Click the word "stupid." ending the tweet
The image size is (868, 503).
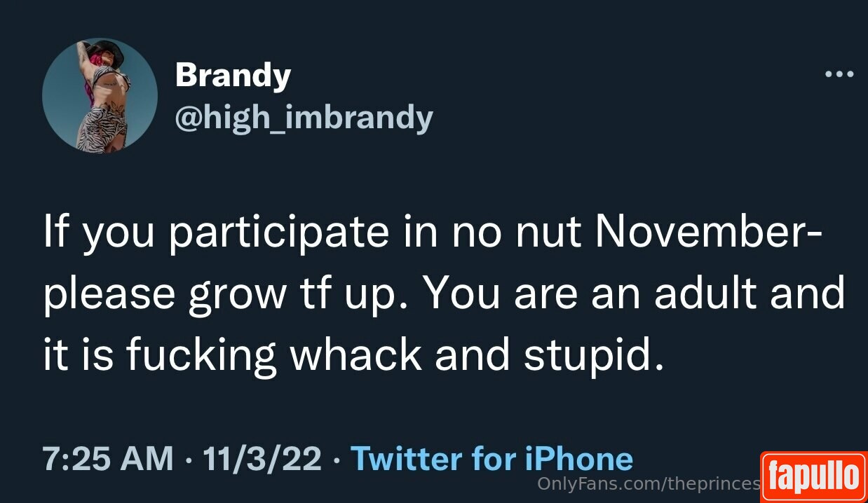592,356
